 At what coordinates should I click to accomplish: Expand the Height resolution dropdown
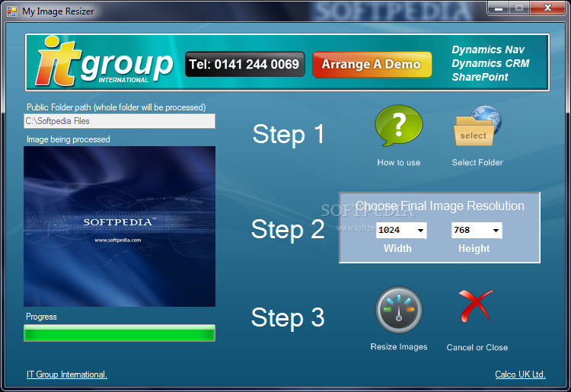(x=496, y=231)
